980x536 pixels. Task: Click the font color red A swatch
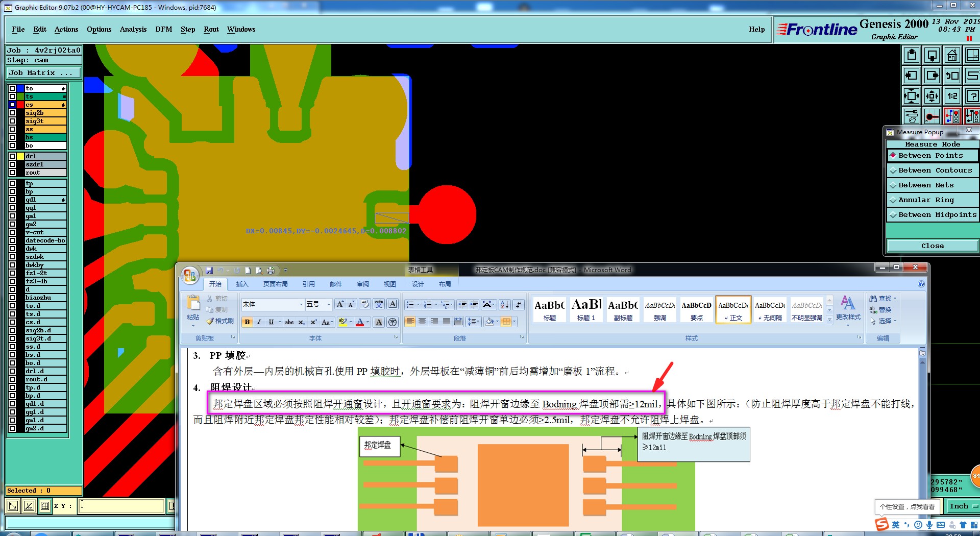(359, 322)
